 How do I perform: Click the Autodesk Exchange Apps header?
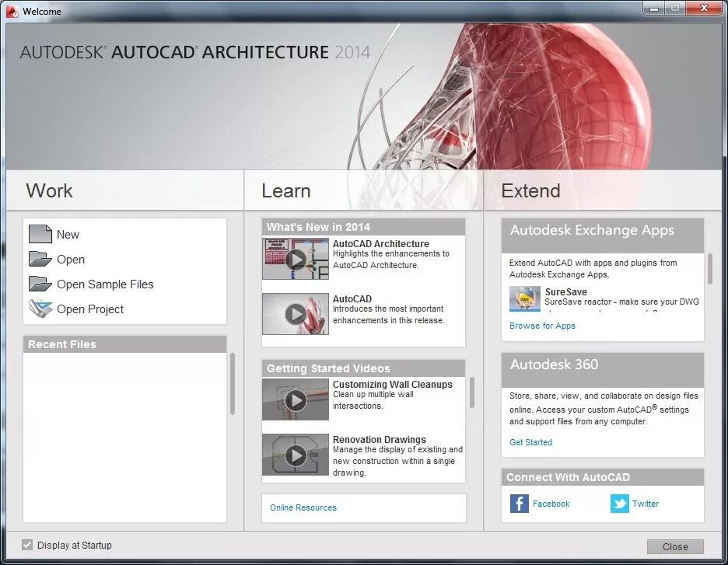click(603, 235)
